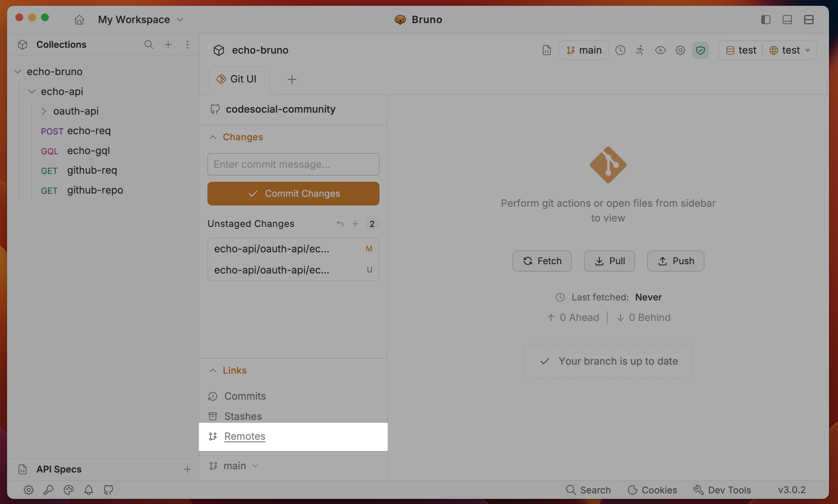Click the runner icon in collection toolbar
This screenshot has width=838, height=504.
pos(640,50)
